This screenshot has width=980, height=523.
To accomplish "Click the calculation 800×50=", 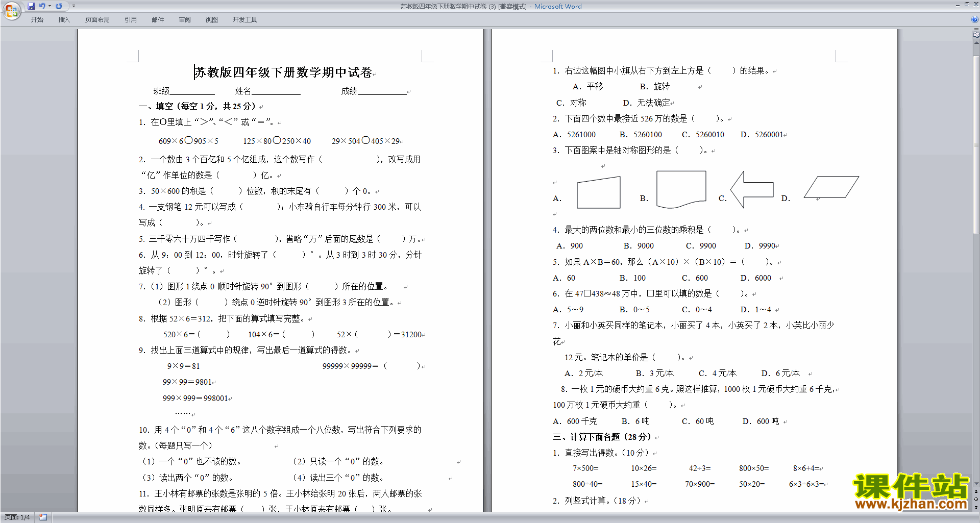I will [x=754, y=468].
